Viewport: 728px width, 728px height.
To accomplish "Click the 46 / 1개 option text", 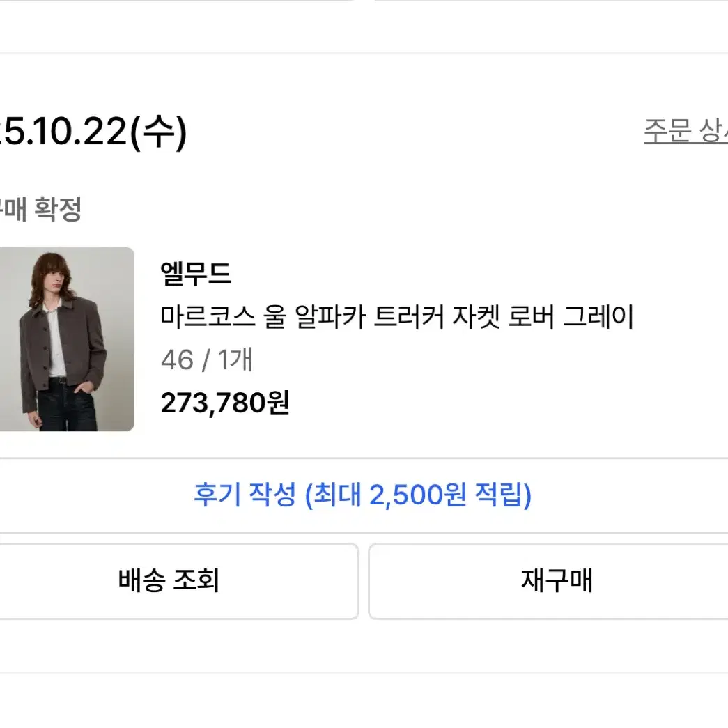I will pos(207,360).
